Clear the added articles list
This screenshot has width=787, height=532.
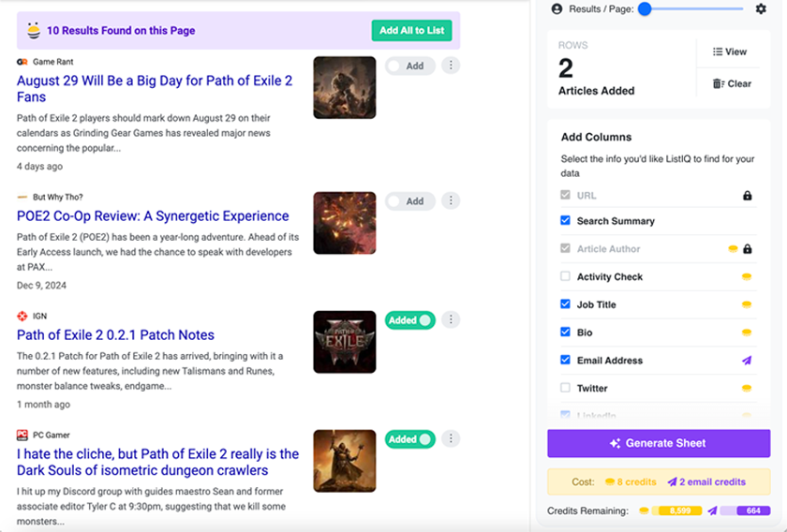(732, 83)
